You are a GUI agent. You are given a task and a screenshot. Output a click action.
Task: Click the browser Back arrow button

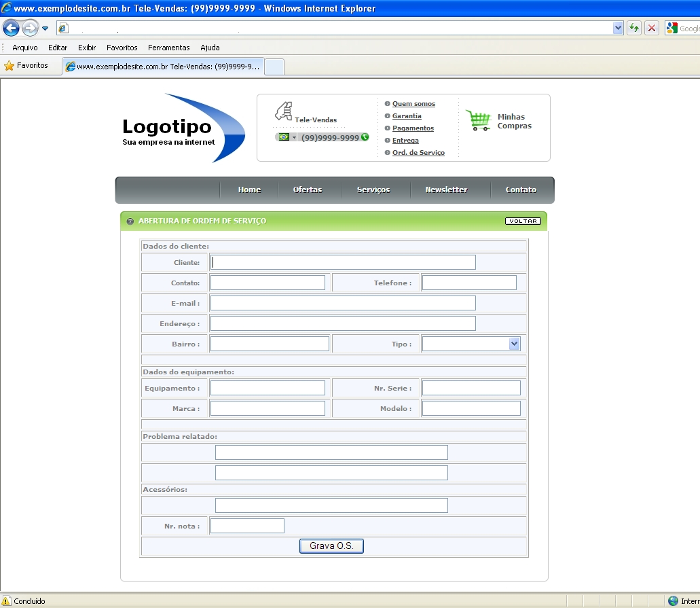tap(11, 28)
